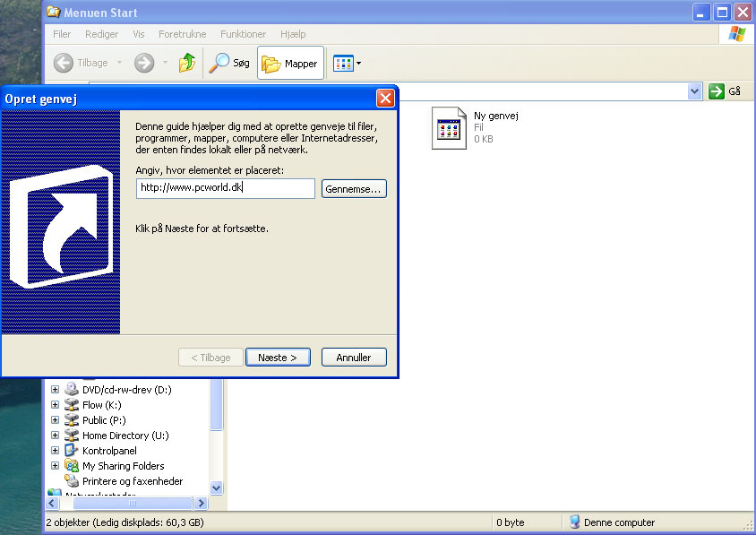This screenshot has height=535, width=756.
Task: Expand the Home Directory (U:) node
Action: pos(55,436)
